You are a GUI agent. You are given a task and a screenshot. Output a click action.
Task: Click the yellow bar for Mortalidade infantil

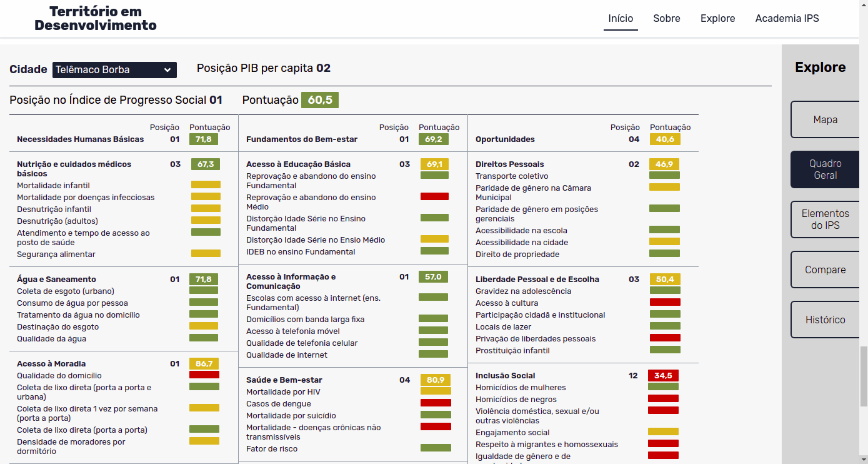tap(206, 184)
